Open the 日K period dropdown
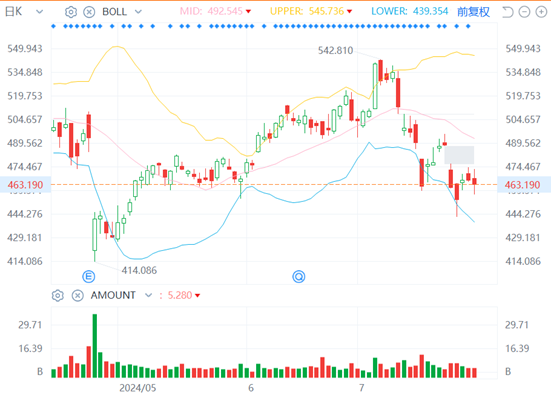This screenshot has width=551, height=395. (39, 12)
